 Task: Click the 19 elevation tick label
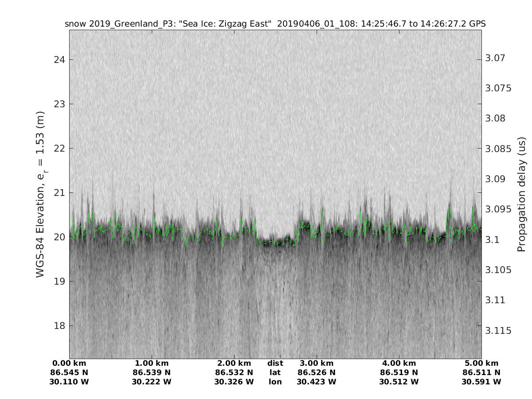[58, 281]
